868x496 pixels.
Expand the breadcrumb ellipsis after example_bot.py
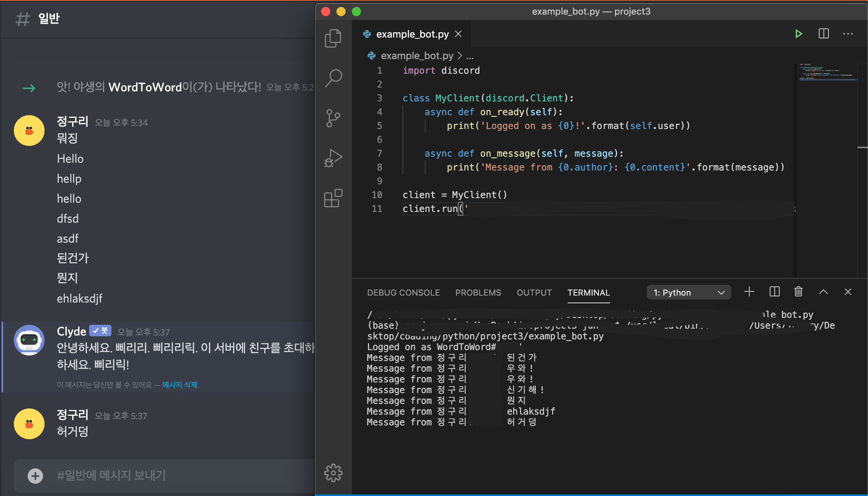point(470,56)
